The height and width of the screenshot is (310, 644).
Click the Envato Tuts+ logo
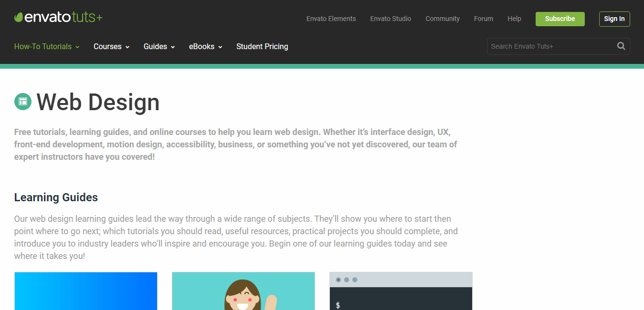click(x=58, y=18)
